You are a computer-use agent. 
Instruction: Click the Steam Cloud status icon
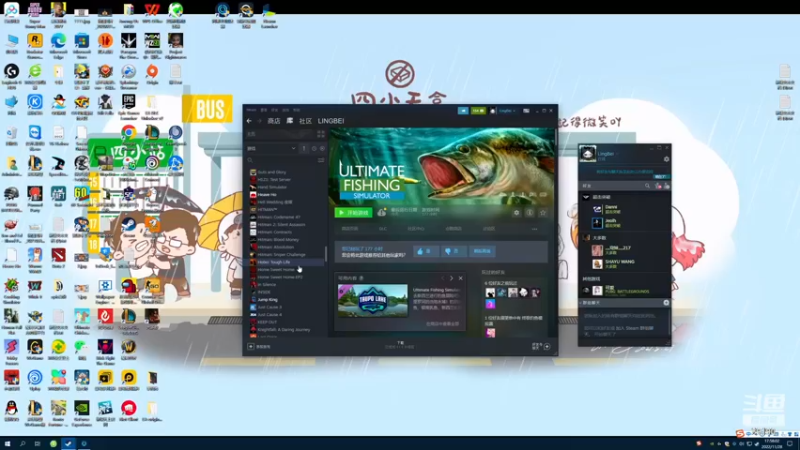point(382,212)
